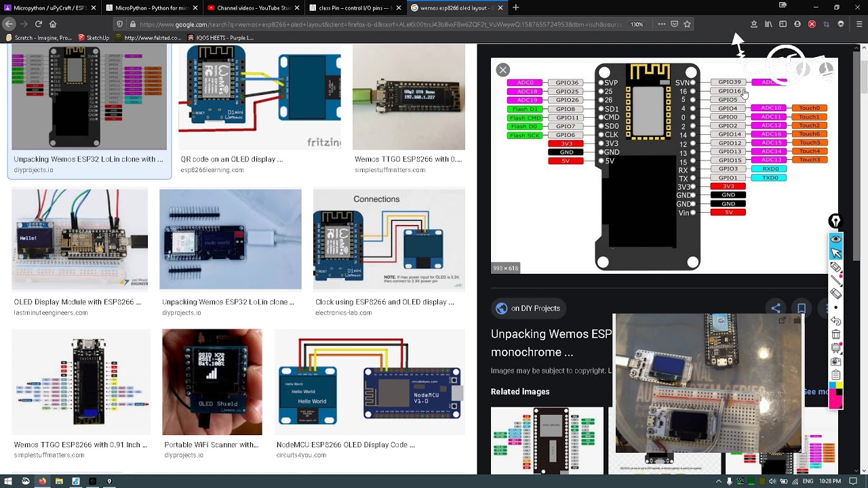Open the Windows Start menu
This screenshot has height=488, width=868.
point(7,481)
